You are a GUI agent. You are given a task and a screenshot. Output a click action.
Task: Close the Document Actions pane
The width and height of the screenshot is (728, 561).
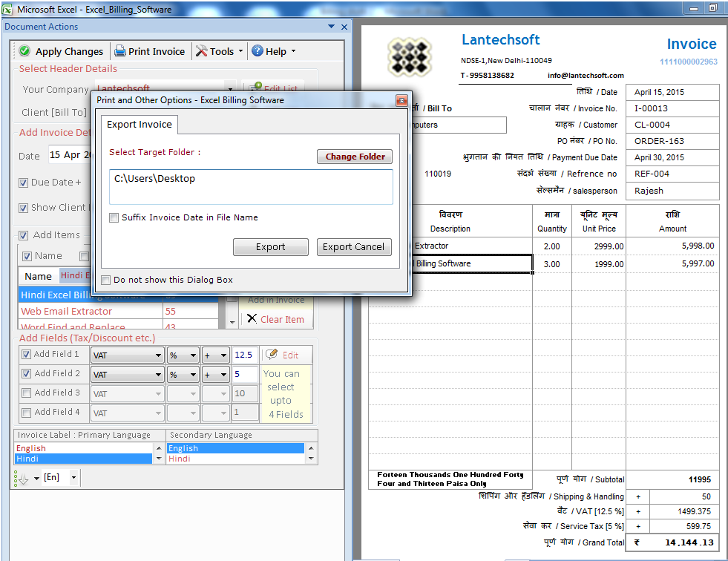pyautogui.click(x=344, y=27)
